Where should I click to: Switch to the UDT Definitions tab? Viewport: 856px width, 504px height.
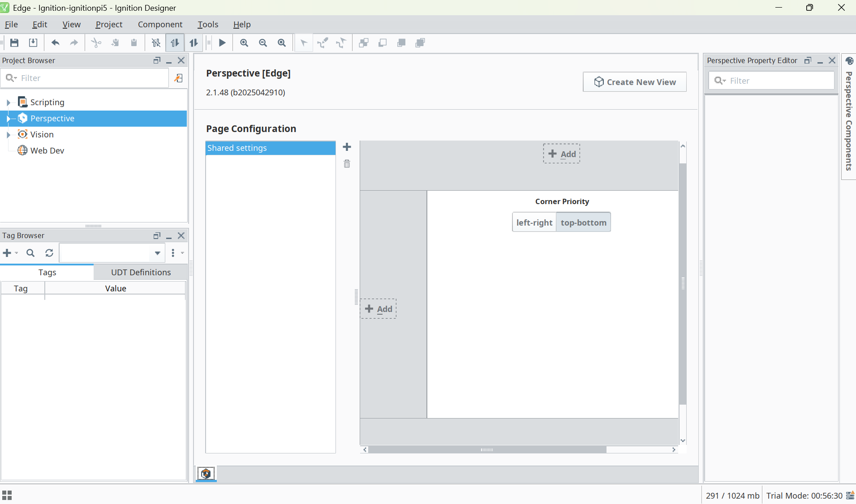click(x=141, y=272)
